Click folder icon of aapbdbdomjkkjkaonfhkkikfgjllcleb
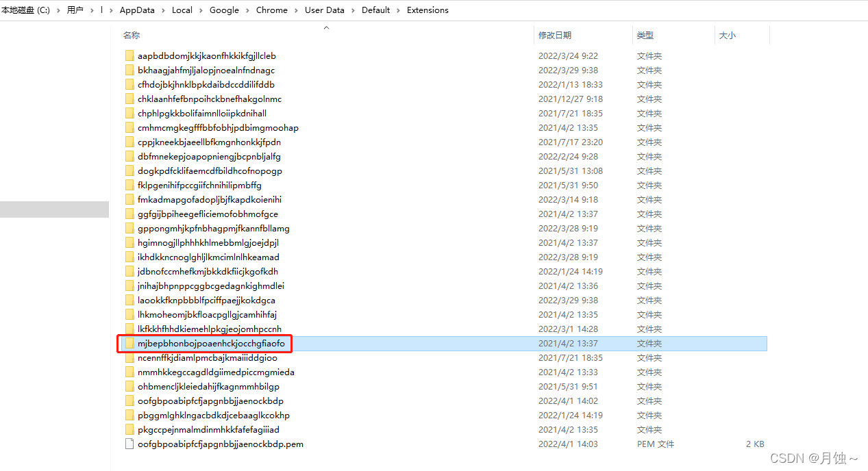The image size is (868, 471). pyautogui.click(x=129, y=56)
